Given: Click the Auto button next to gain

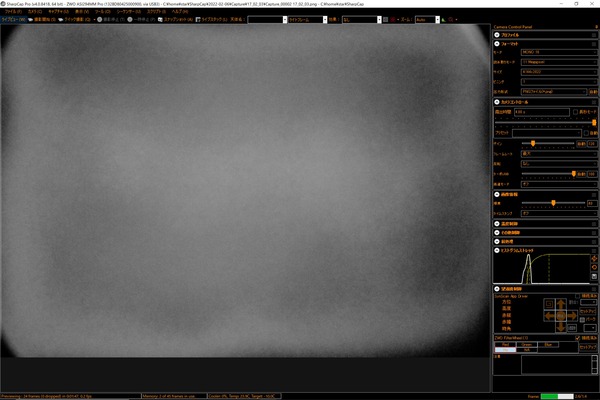Looking at the screenshot, I should point(581,144).
